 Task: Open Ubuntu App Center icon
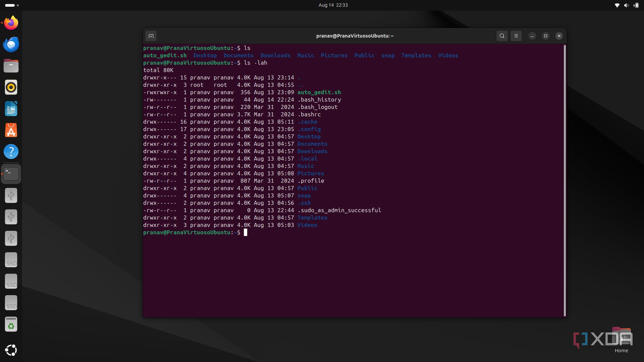(x=11, y=130)
